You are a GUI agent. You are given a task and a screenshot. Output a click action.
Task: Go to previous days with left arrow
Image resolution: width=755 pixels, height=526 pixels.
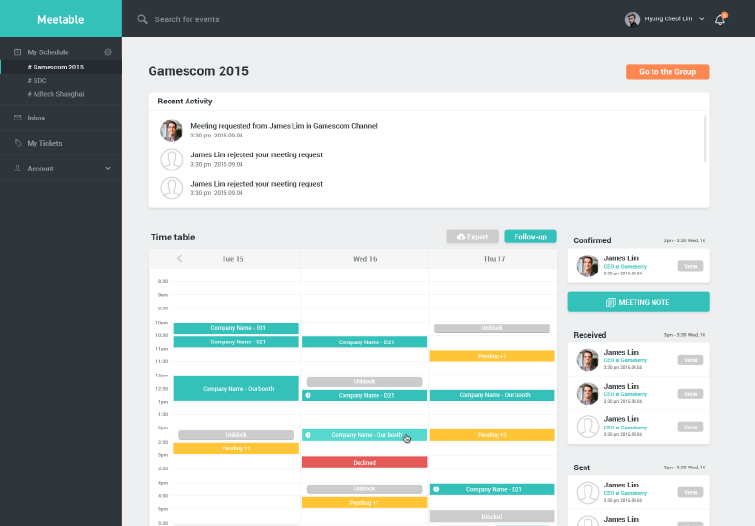point(180,259)
